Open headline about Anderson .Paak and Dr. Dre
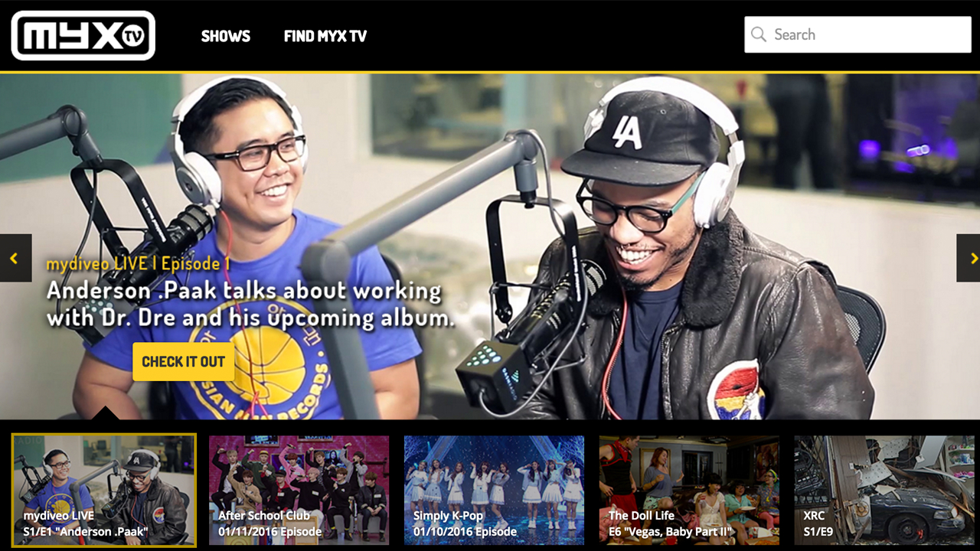 pos(250,304)
